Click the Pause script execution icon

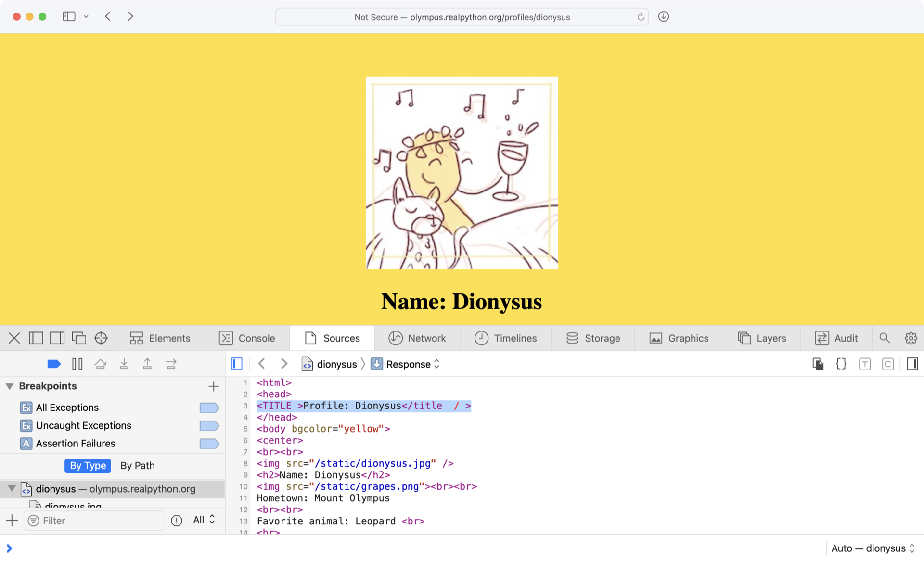pos(77,364)
